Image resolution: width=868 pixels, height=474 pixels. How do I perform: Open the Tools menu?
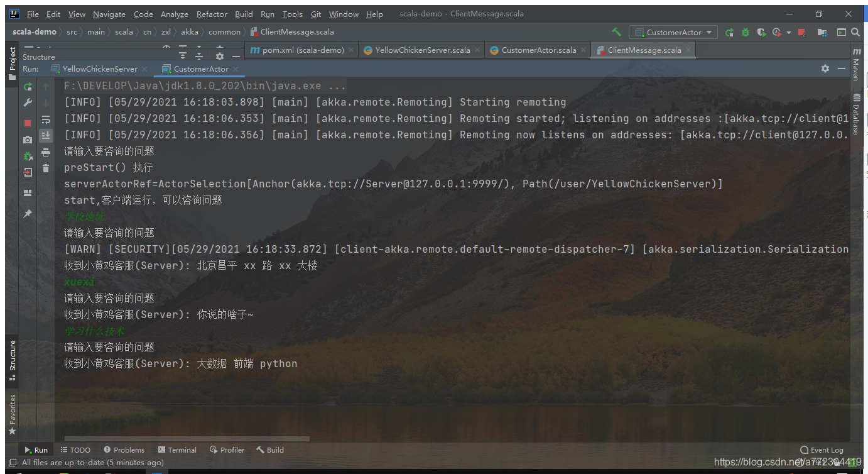(x=292, y=14)
